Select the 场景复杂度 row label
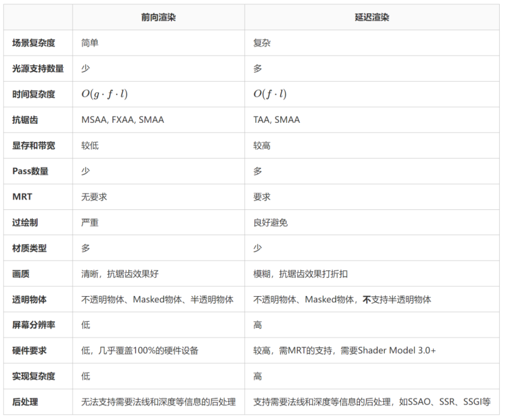507x420 pixels. (34, 43)
